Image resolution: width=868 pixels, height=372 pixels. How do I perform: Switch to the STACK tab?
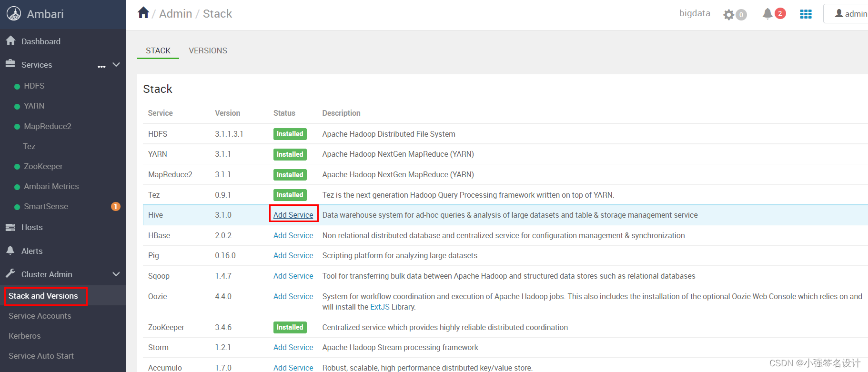(x=158, y=50)
